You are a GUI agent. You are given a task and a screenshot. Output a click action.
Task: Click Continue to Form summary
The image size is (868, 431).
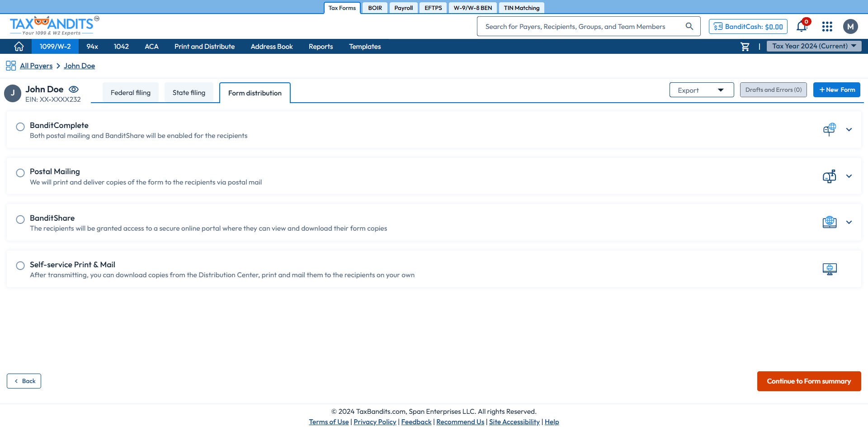809,381
